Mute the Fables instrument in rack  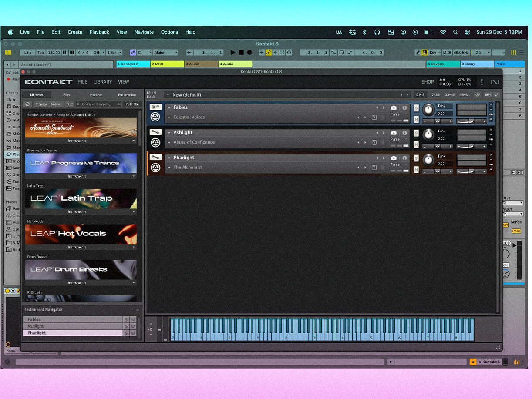(416, 119)
